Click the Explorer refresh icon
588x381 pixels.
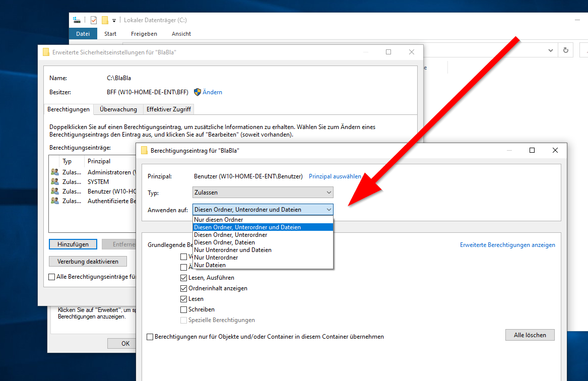click(x=565, y=50)
